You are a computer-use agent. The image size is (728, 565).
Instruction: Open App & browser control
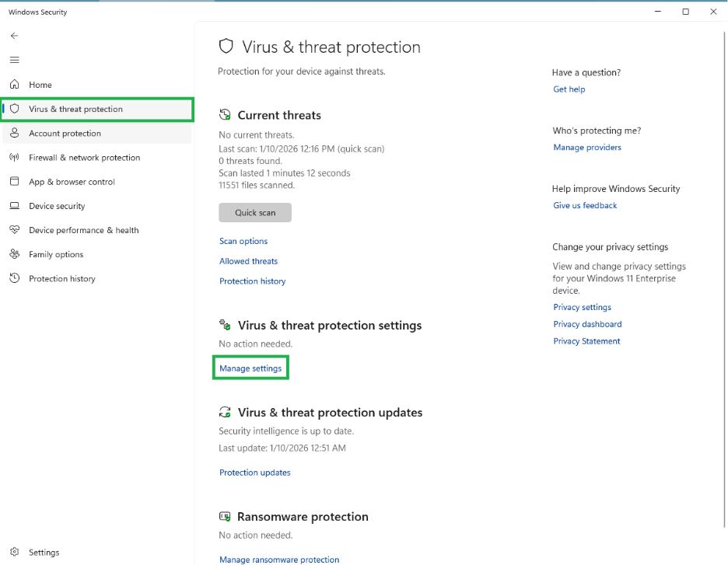[70, 181]
